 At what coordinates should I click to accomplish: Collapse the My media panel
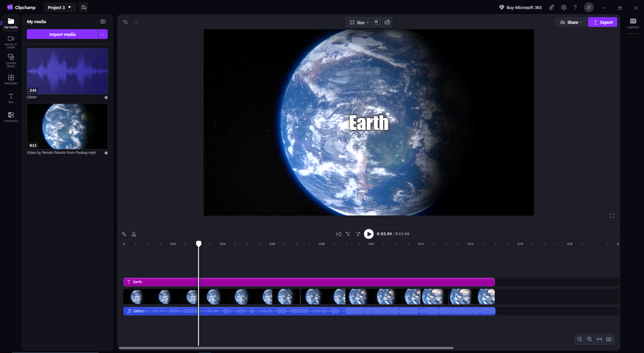[103, 21]
